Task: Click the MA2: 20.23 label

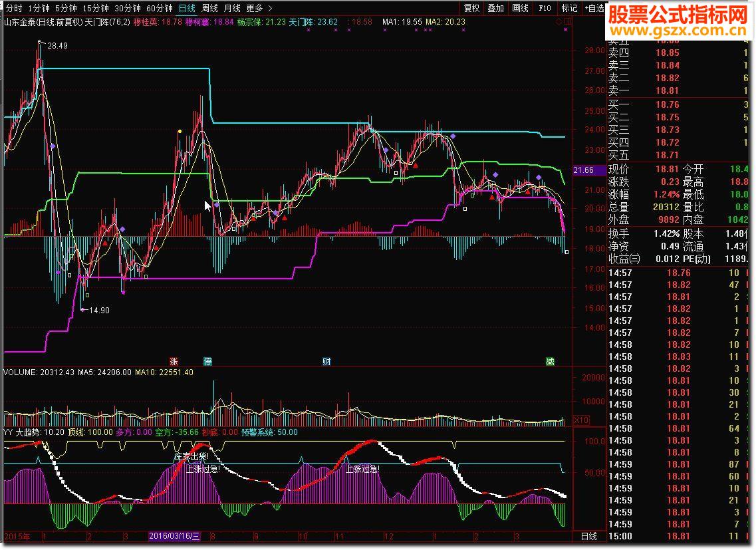Action: click(x=445, y=22)
